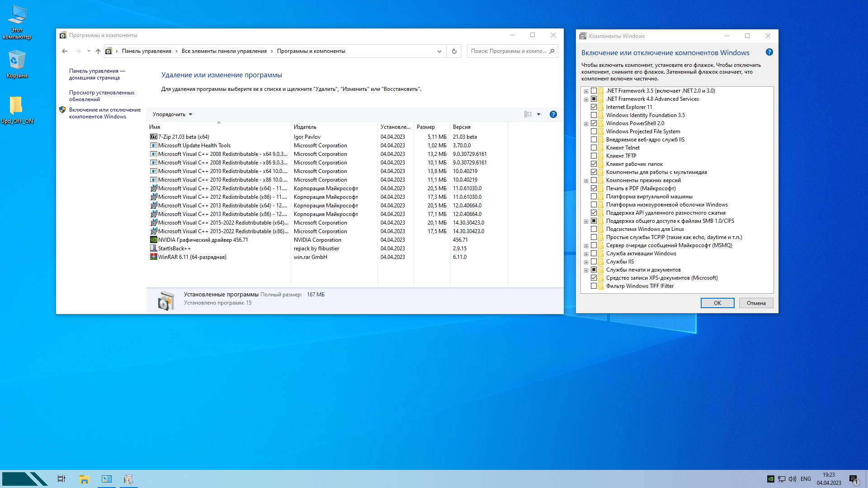
Task: Open File Explorer from the taskbar
Action: coord(84,479)
